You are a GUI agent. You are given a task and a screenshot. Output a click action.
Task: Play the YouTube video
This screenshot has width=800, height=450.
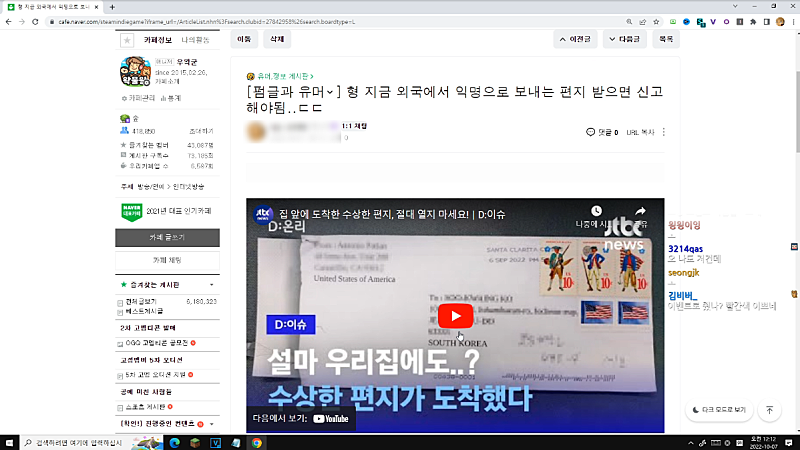[x=455, y=315]
